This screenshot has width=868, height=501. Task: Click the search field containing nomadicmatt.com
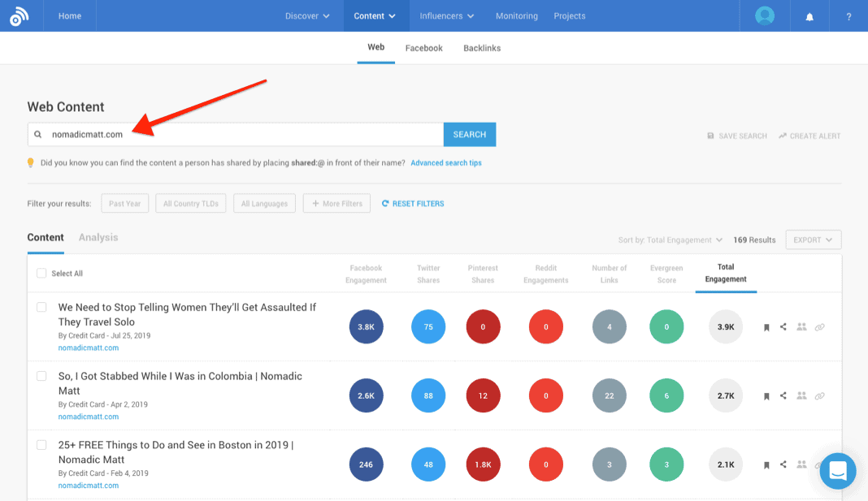(236, 134)
